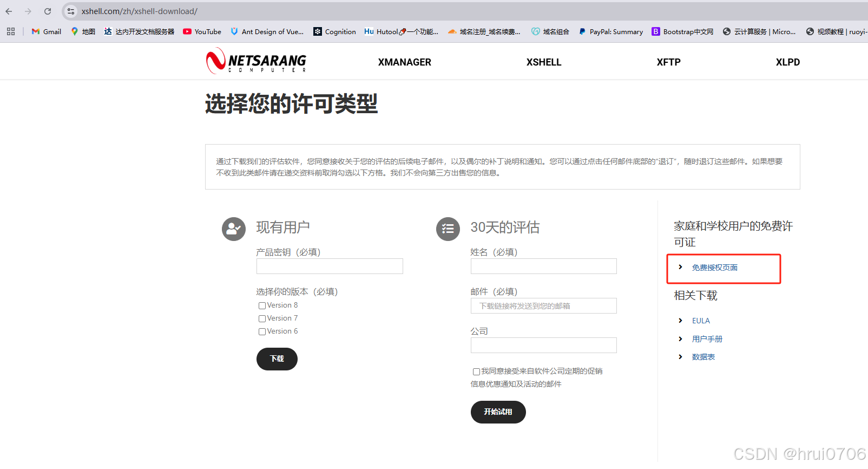Open the 用户手册 link
The height and width of the screenshot is (469, 868).
707,339
